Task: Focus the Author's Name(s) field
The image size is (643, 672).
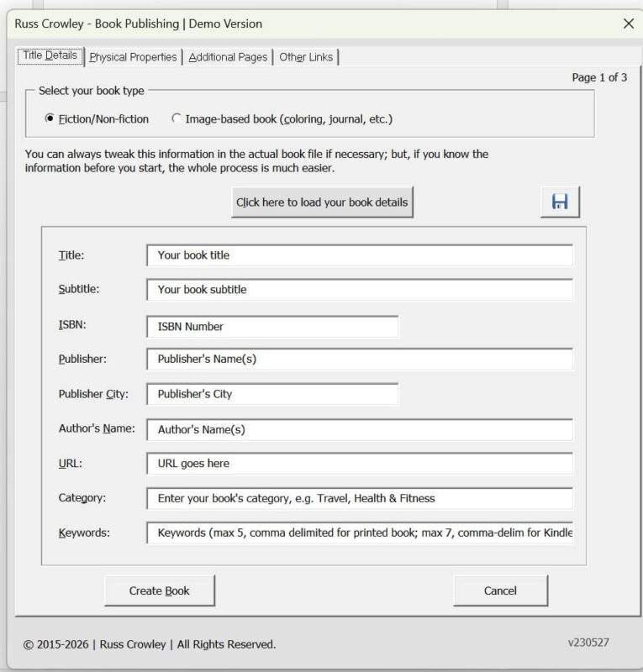Action: (359, 429)
